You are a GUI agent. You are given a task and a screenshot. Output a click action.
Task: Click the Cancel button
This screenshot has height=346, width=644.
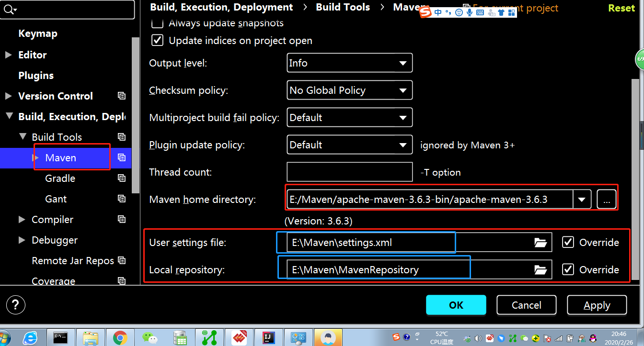pos(527,305)
